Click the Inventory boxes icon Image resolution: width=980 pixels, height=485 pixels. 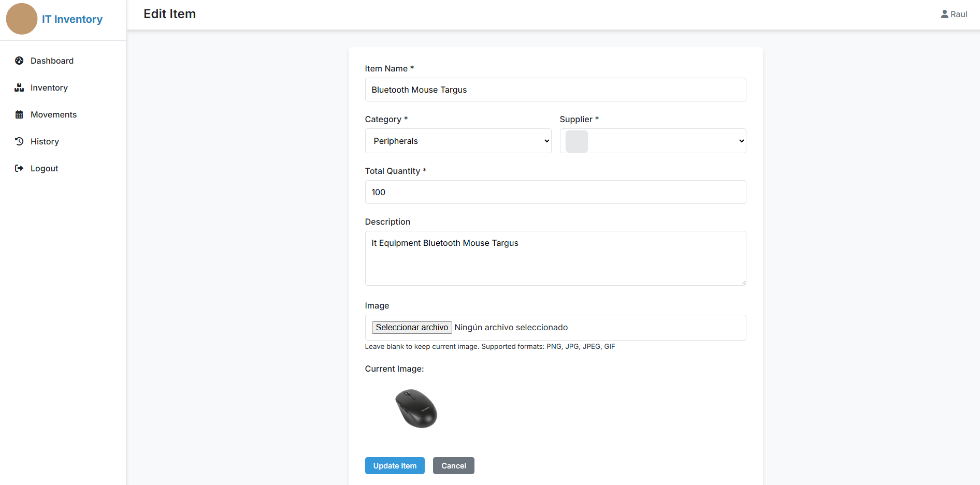tap(19, 87)
